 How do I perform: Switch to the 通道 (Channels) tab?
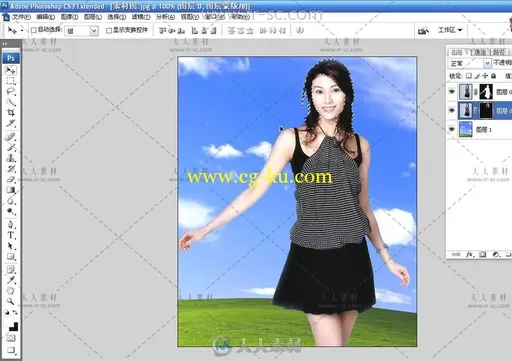480,52
